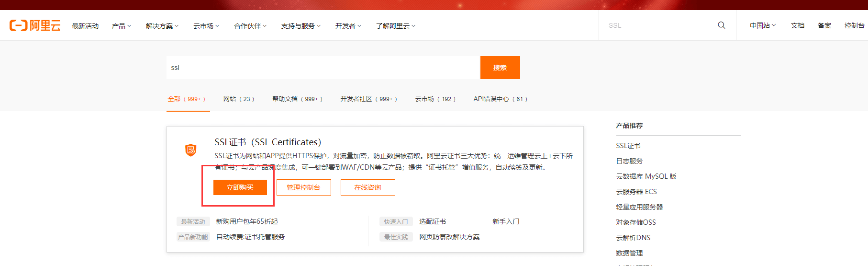The height and width of the screenshot is (266, 868).
Task: Open the 新手入门 link
Action: click(x=506, y=221)
